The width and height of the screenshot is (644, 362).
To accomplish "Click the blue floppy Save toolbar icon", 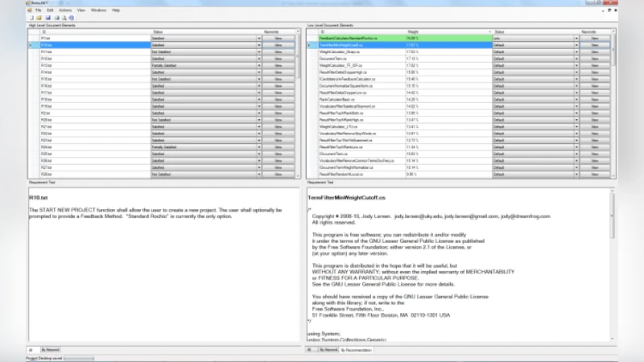I will tap(47, 17).
